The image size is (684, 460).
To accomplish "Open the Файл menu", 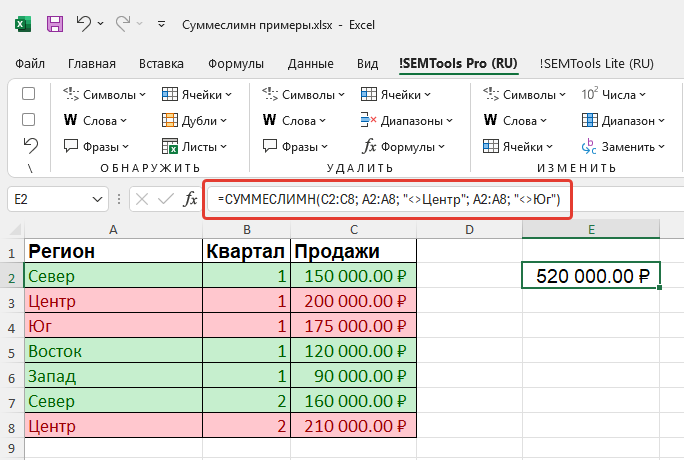I will 30,63.
